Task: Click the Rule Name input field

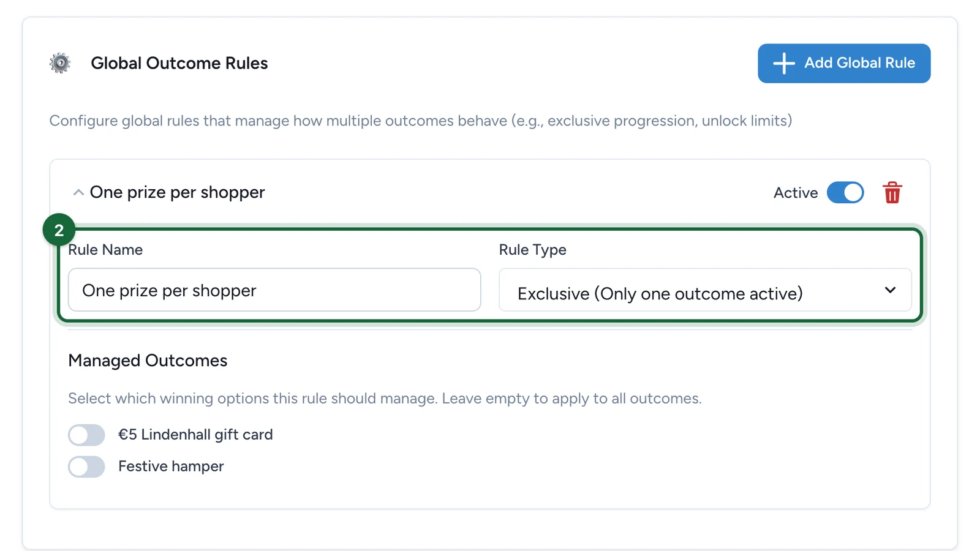Action: pos(274,290)
